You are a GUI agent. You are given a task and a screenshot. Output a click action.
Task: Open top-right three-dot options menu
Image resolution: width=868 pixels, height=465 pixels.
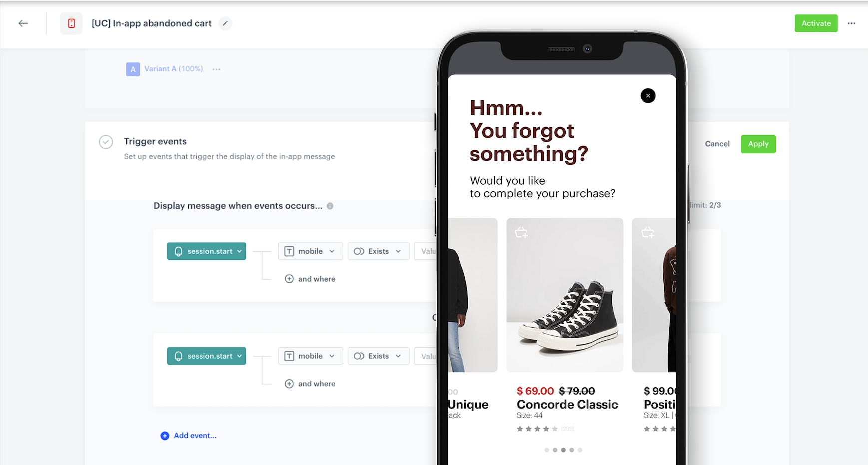click(851, 23)
